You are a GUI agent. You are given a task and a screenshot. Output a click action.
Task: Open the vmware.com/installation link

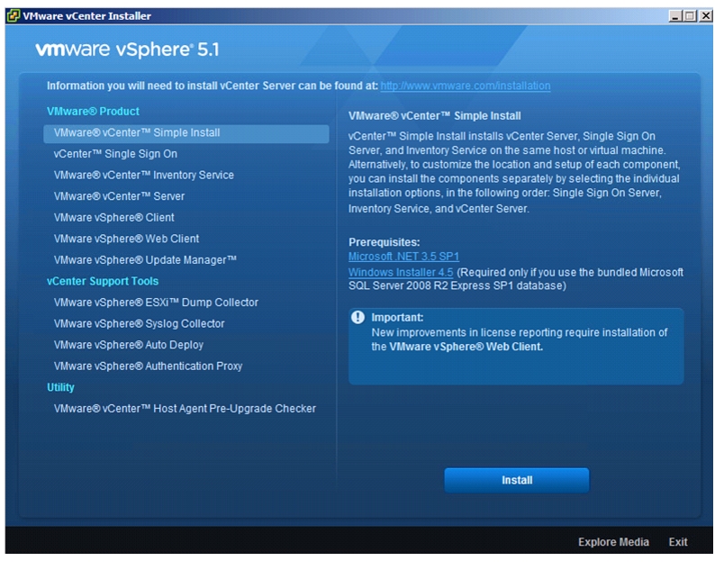466,86
